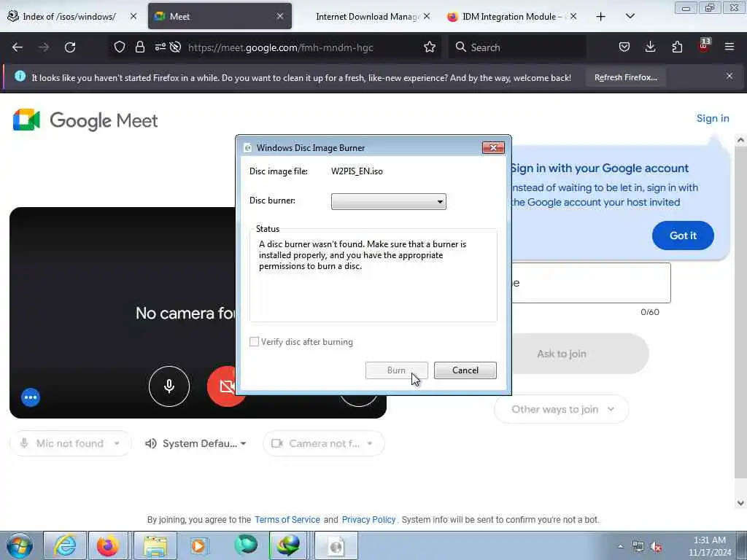Switch to the Internet Download Manager tab
Screen dimensions: 747x560
click(x=366, y=16)
